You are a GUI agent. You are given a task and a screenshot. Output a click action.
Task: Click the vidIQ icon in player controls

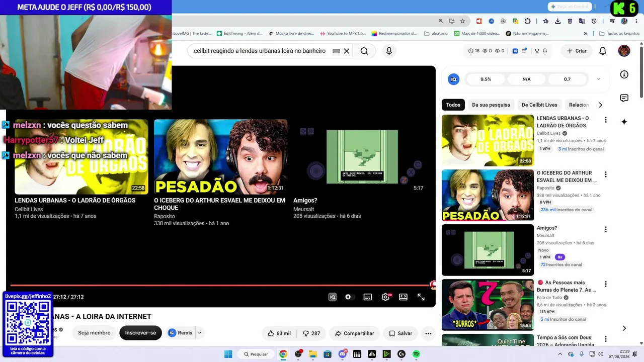point(332,297)
